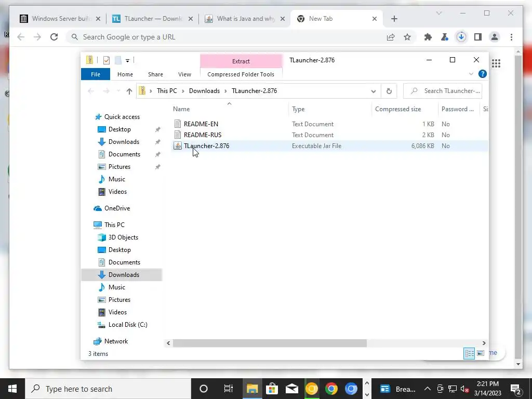The image size is (532, 399).
Task: Open pinned Pictures under Quick access
Action: (119, 167)
